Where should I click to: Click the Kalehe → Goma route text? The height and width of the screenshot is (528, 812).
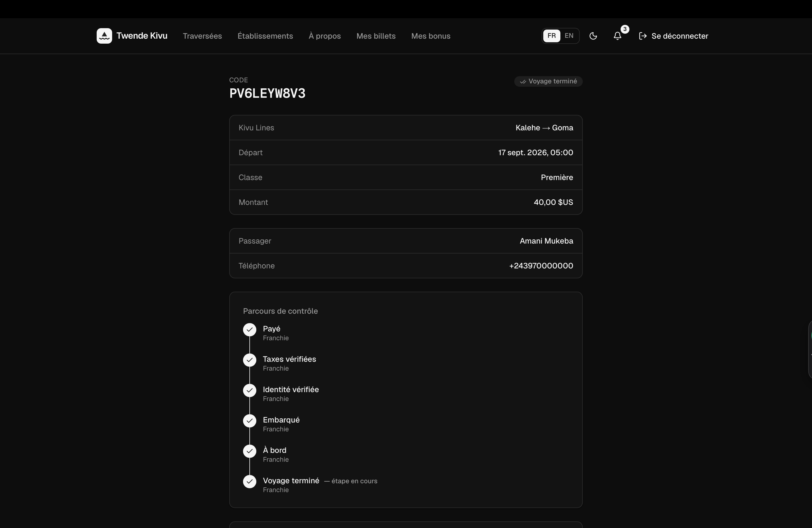pos(544,128)
